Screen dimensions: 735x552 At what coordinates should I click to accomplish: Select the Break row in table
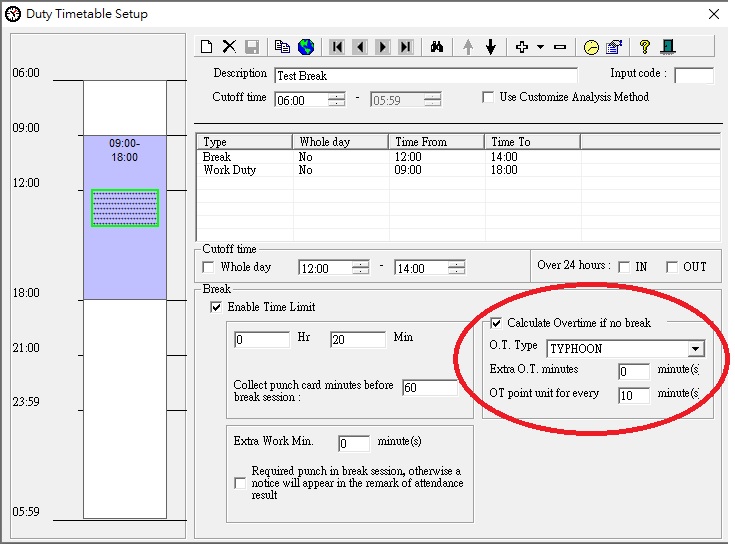coord(458,157)
